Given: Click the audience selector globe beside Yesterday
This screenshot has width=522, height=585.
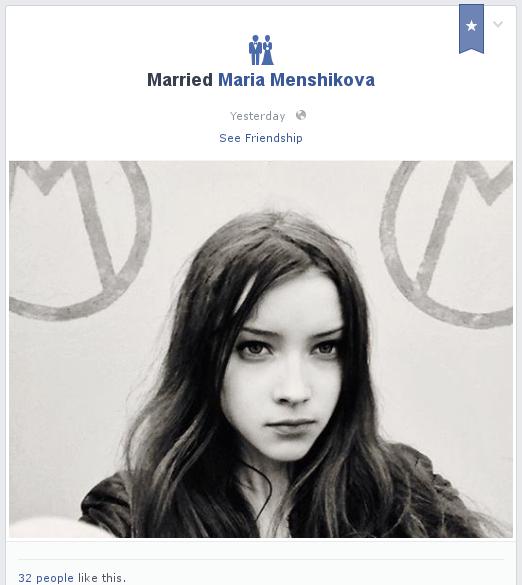Looking at the screenshot, I should click(301, 115).
